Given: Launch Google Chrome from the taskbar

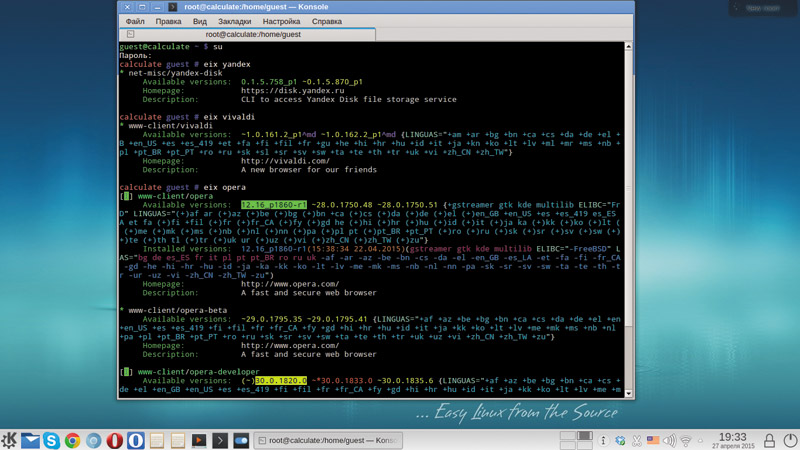Looking at the screenshot, I should pos(72,440).
